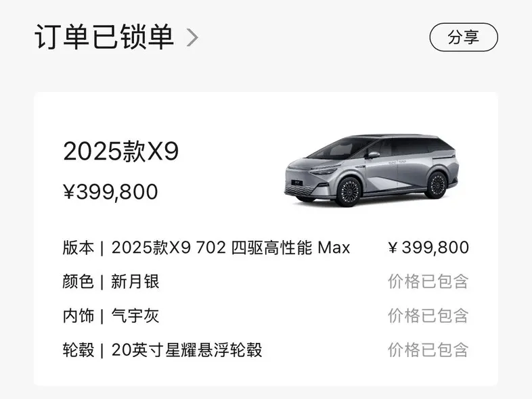This screenshot has height=399, width=532.
Task: Tap the 版本 label text
Action: 78,248
